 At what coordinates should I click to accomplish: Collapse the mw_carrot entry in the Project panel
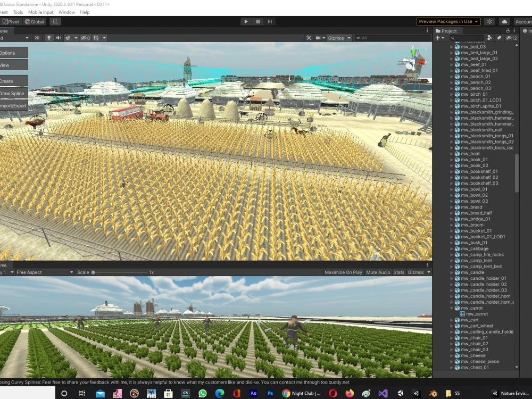452,307
